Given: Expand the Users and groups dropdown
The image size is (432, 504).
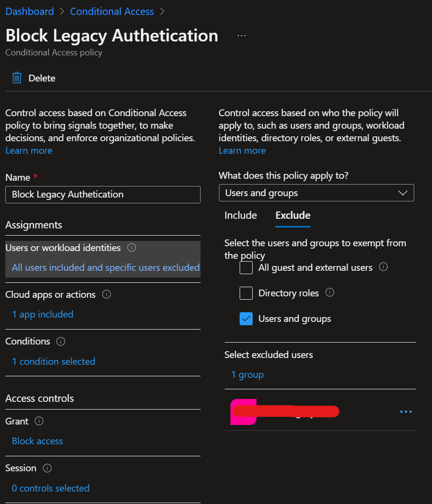Looking at the screenshot, I should [x=316, y=193].
